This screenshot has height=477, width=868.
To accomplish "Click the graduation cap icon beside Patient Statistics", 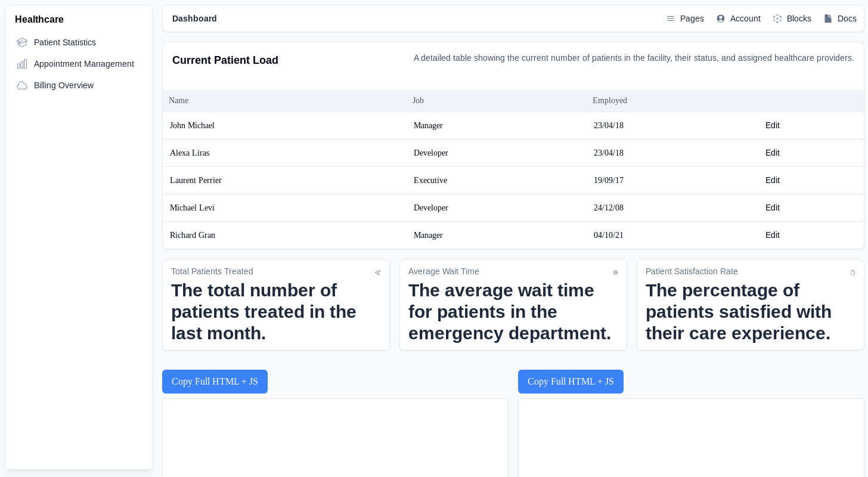I will pos(22,42).
